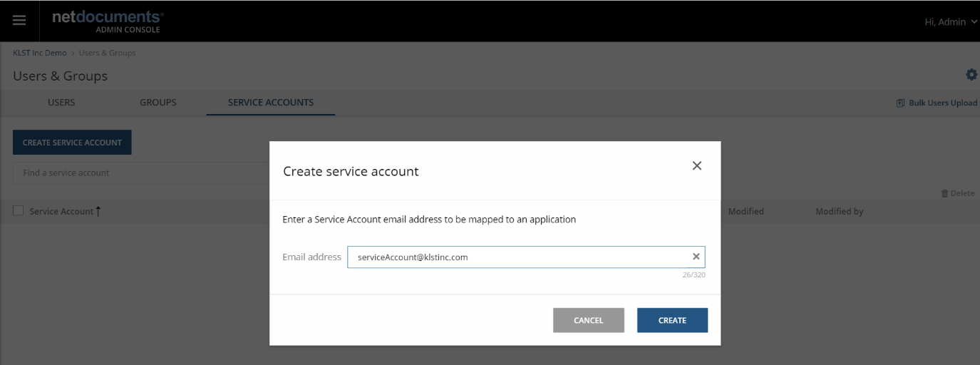Expand the Hi, Admin user menu
Screen dimensions: 980x365
(951, 22)
